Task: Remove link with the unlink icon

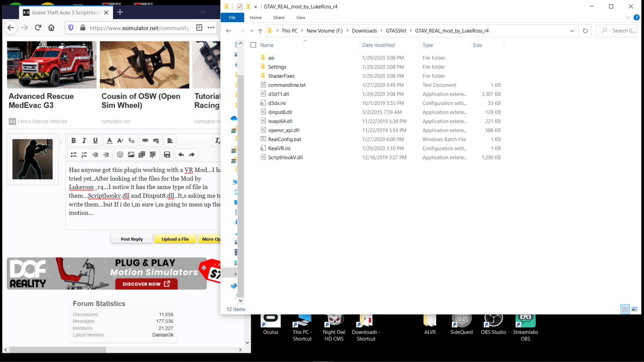Action: click(156, 140)
